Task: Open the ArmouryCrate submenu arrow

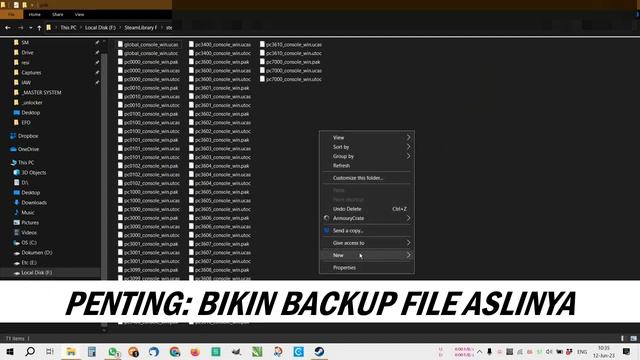Action: [x=408, y=218]
